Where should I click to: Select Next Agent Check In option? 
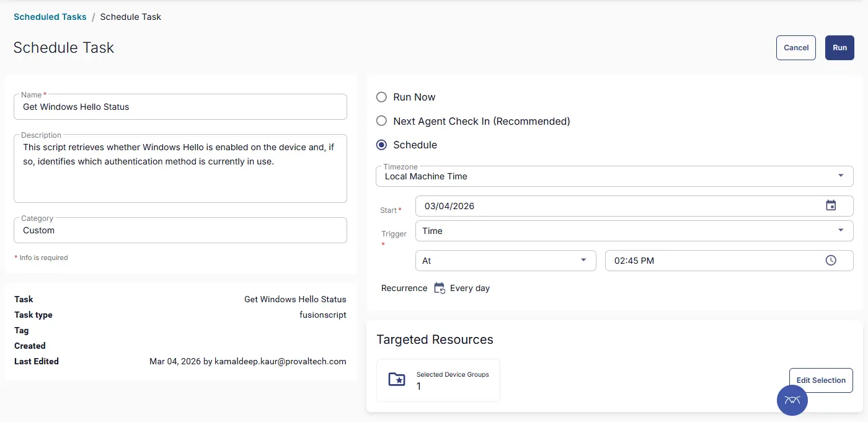coord(382,122)
